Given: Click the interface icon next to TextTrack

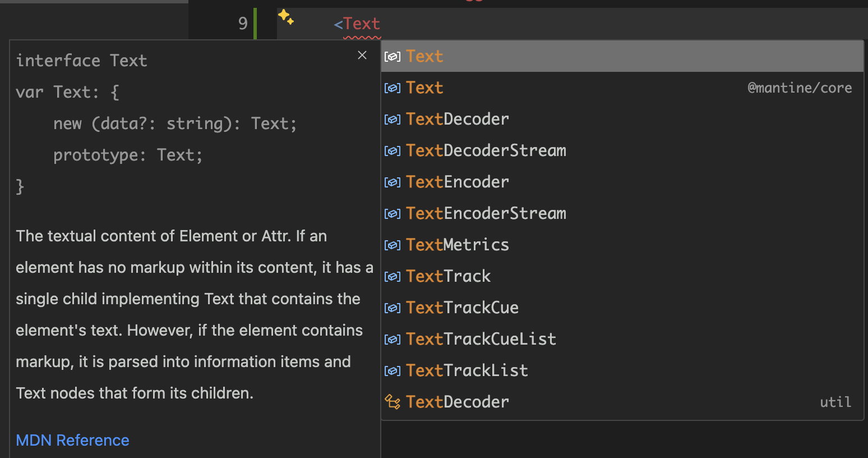Looking at the screenshot, I should pyautogui.click(x=393, y=276).
